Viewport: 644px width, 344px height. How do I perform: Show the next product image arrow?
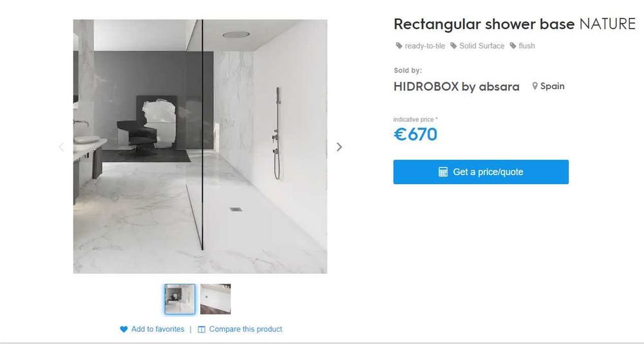(339, 147)
